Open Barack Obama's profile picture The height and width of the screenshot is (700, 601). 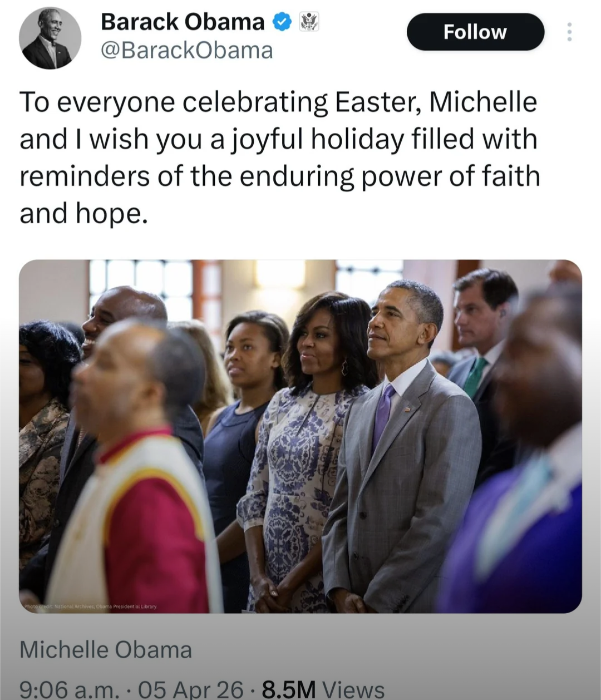pyautogui.click(x=50, y=38)
